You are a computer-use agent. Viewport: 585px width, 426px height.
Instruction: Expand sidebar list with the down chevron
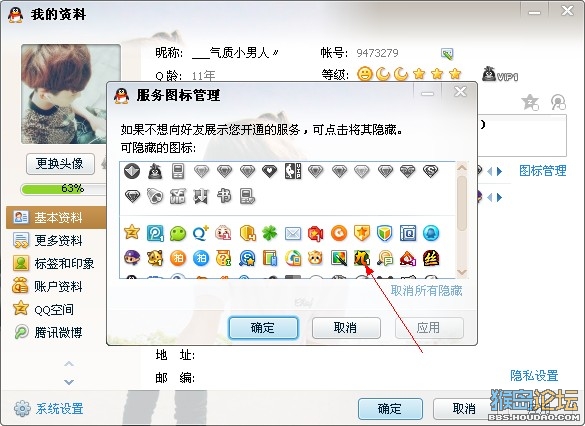[69, 382]
